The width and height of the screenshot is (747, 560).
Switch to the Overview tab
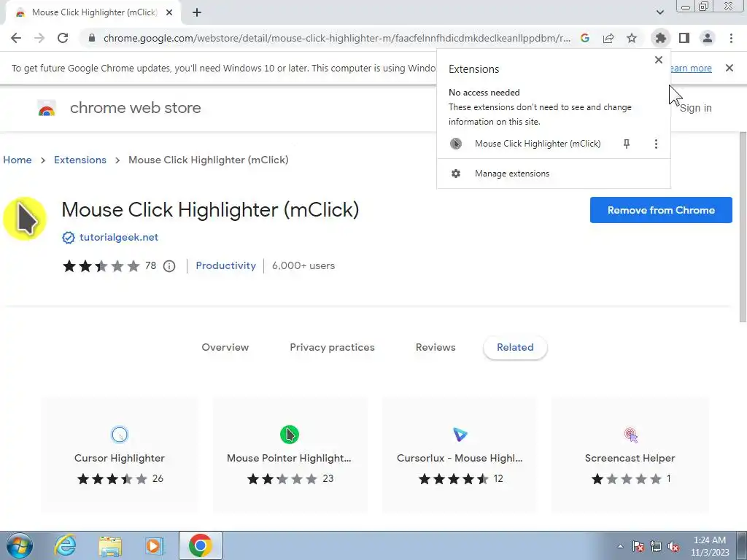pos(225,347)
